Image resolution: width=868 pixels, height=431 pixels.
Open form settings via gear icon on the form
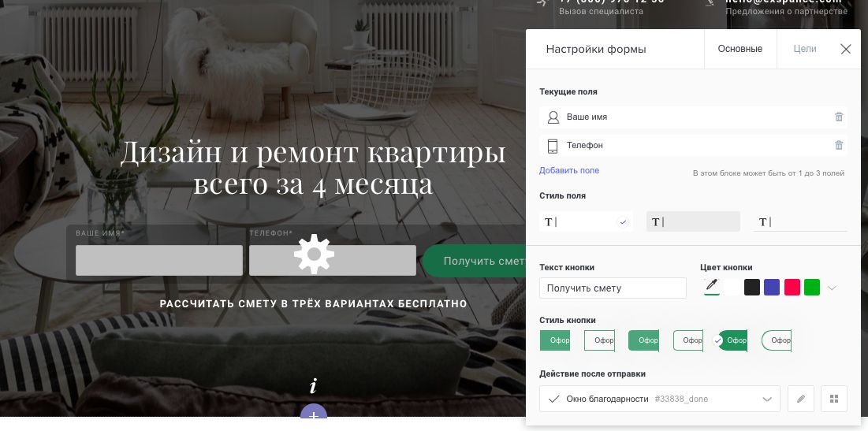314,255
